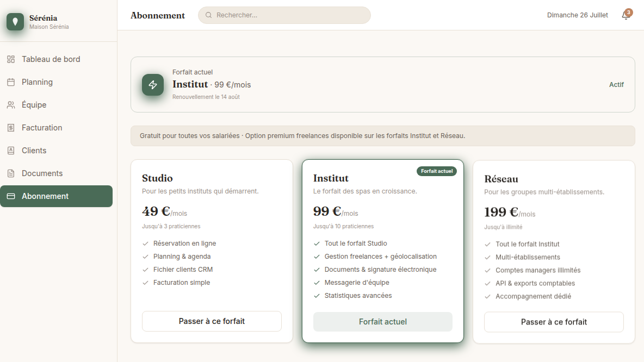Click 'Planning & agenda' feature

tap(182, 257)
